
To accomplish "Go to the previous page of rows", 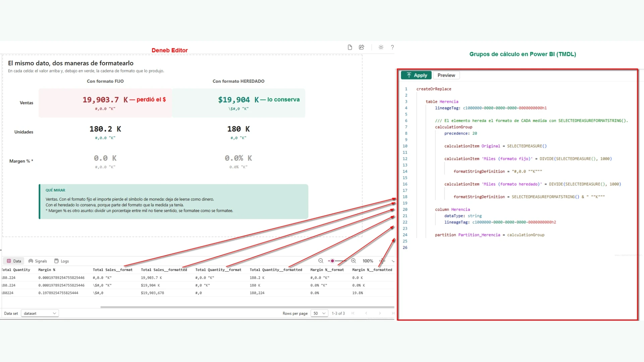I will coord(366,313).
